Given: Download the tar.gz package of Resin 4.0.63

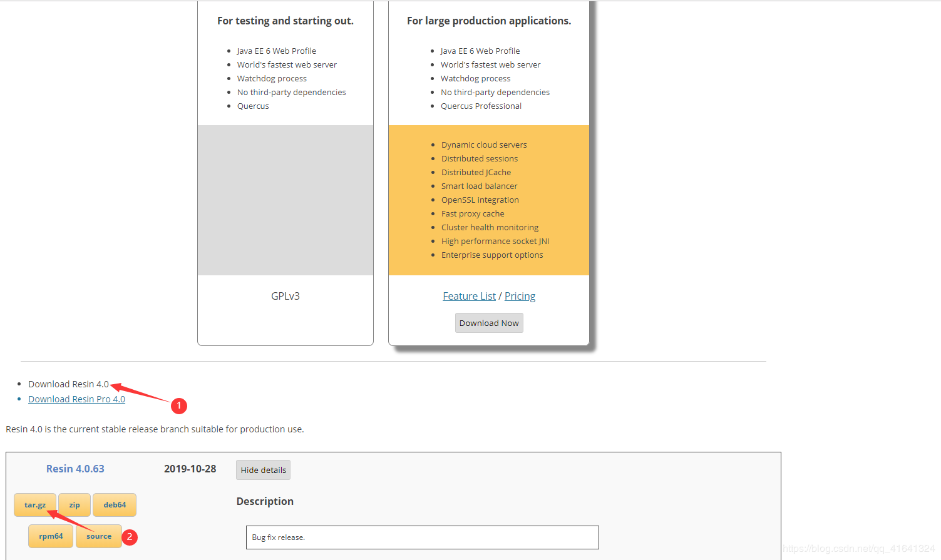Looking at the screenshot, I should click(35, 505).
